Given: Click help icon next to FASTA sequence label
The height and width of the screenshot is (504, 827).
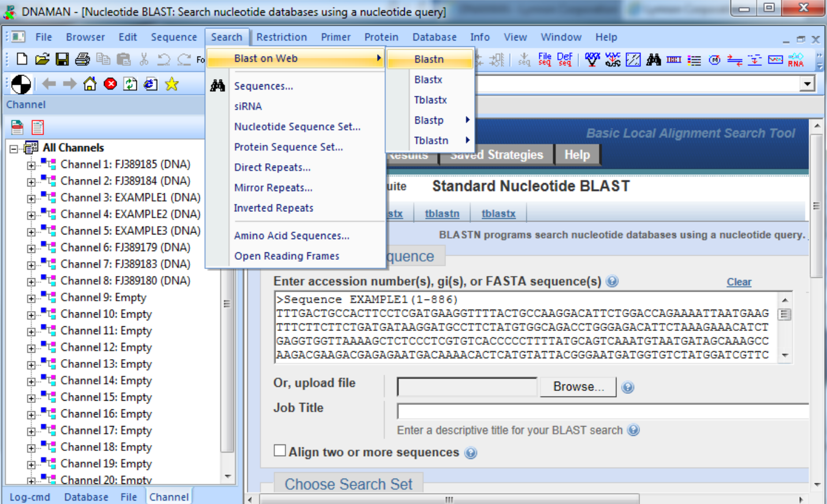Looking at the screenshot, I should (x=612, y=281).
